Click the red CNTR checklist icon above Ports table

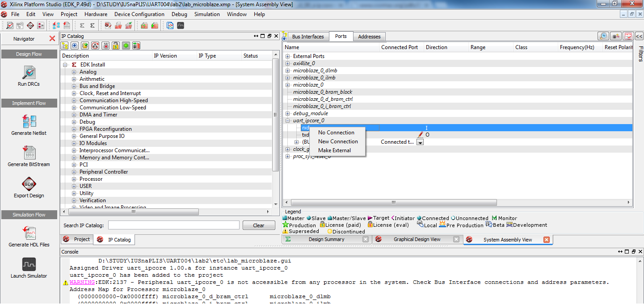pos(628,36)
